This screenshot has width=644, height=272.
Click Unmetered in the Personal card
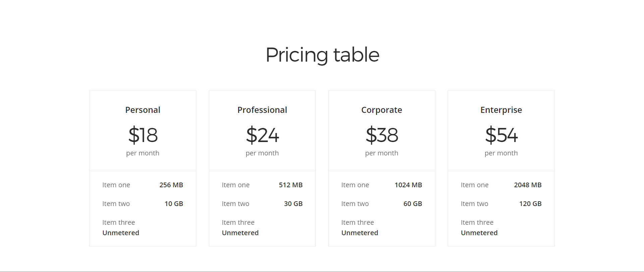121,233
